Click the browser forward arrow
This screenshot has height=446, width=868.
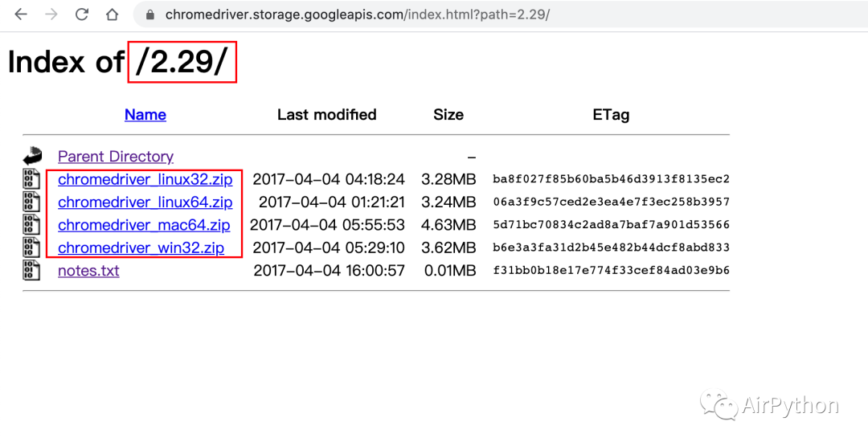pos(51,14)
